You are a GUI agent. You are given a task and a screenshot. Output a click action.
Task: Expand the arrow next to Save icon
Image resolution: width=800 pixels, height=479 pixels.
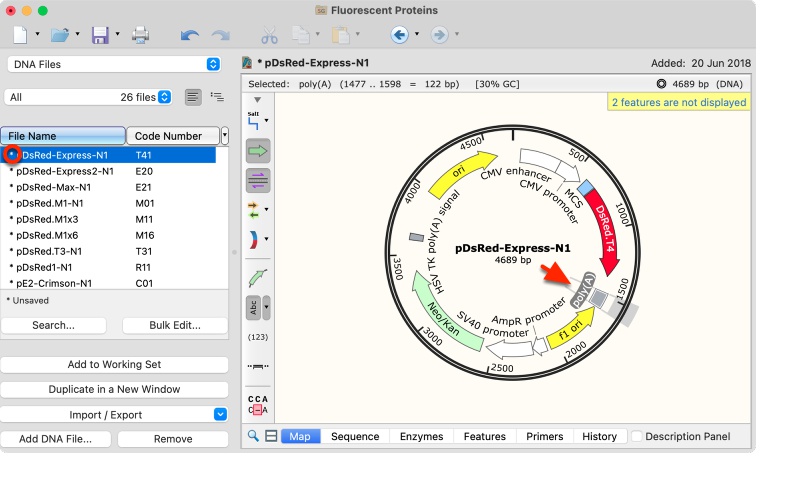(x=117, y=34)
